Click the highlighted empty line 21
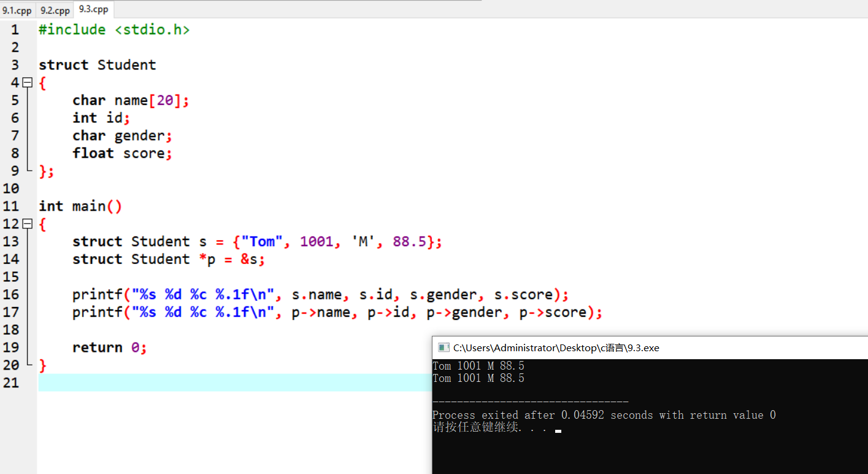868x474 pixels. (235, 383)
